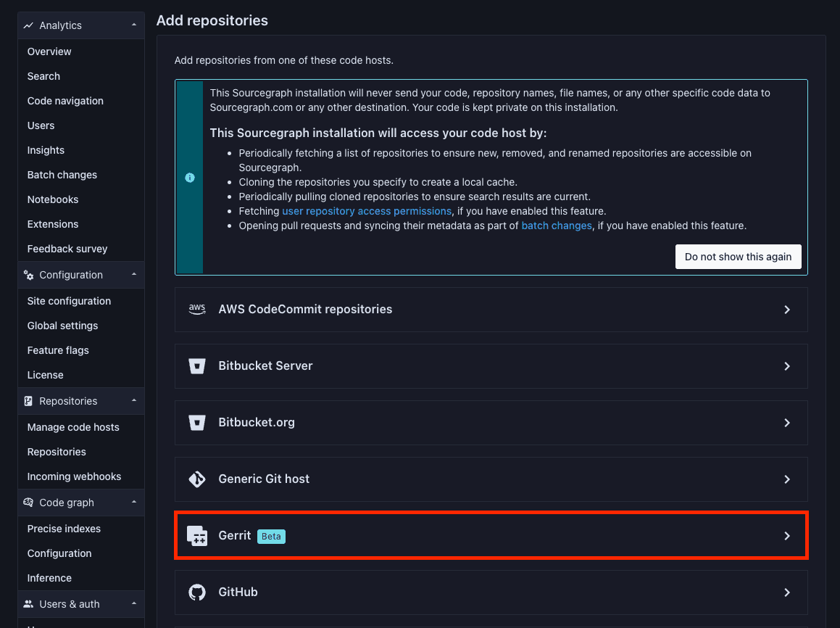840x628 pixels.
Task: Click the AWS logo icon
Action: point(197,309)
